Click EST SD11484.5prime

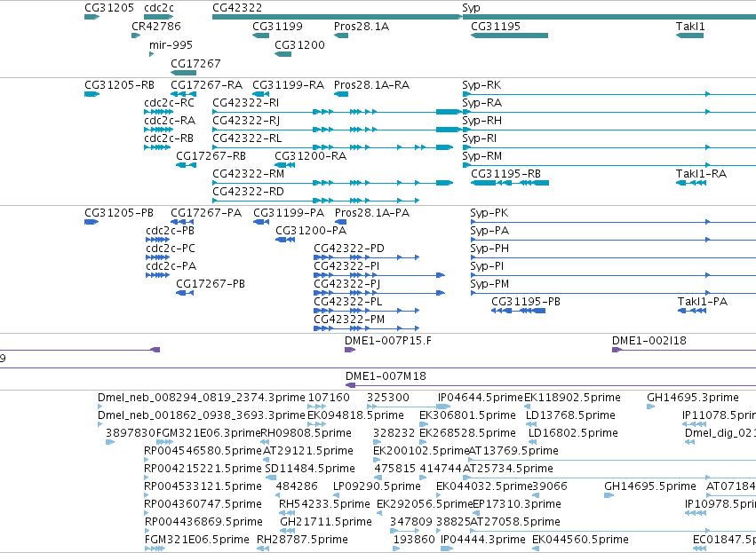(x=270, y=478)
